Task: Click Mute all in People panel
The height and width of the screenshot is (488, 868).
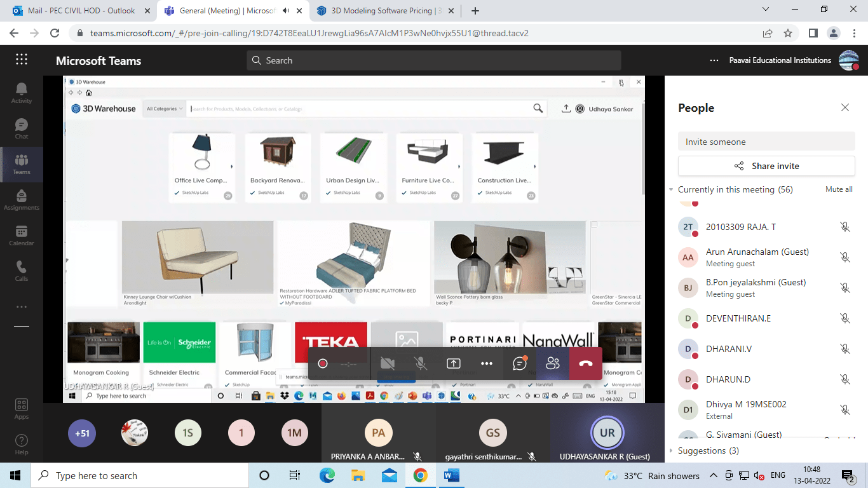Action: pos(839,189)
